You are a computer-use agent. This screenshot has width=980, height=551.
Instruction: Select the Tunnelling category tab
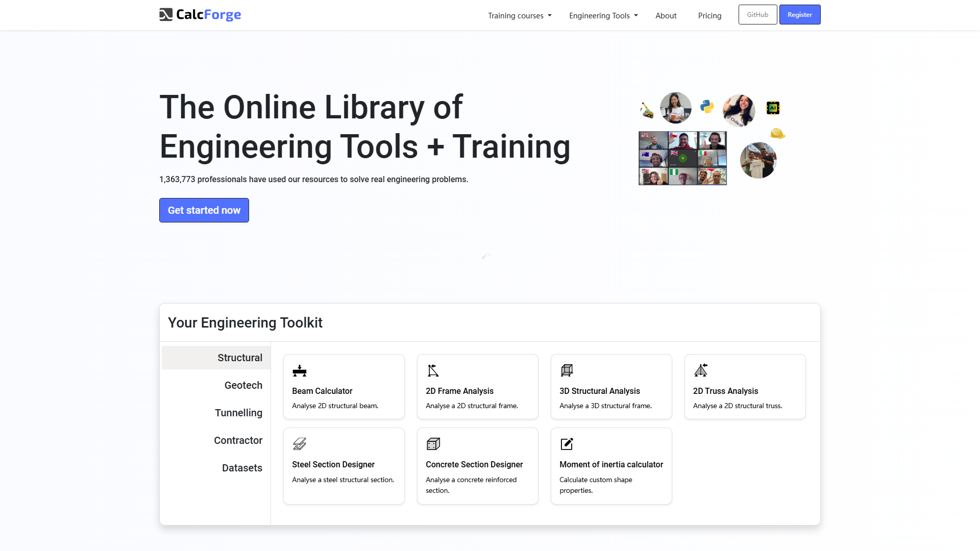coord(238,413)
